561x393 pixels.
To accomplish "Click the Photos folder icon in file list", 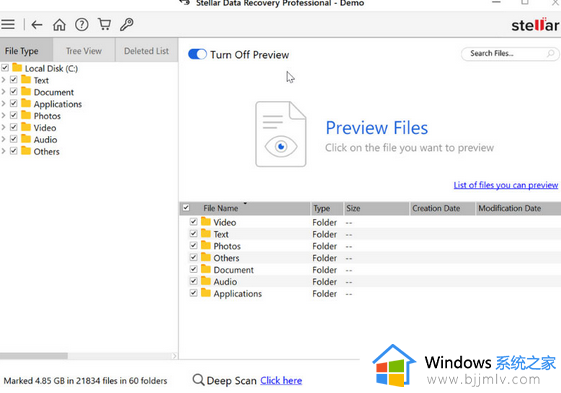I will click(206, 245).
